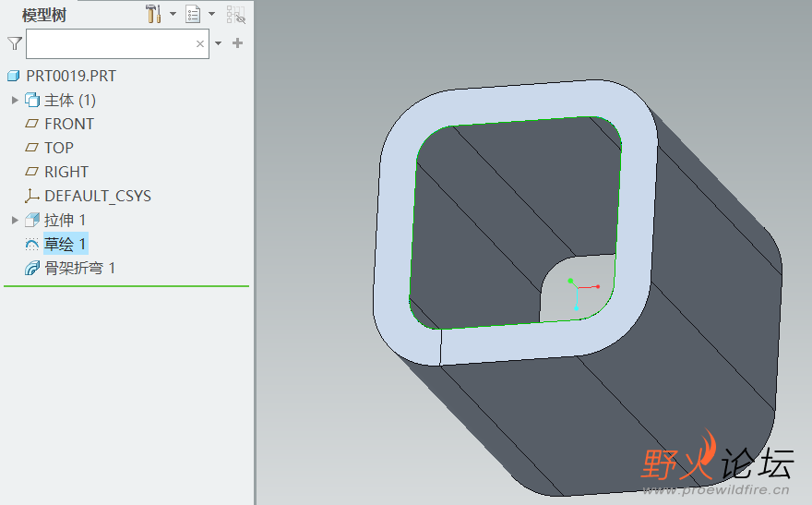Select the PRT0019.PRT root item
This screenshot has width=812, height=505.
pos(70,76)
